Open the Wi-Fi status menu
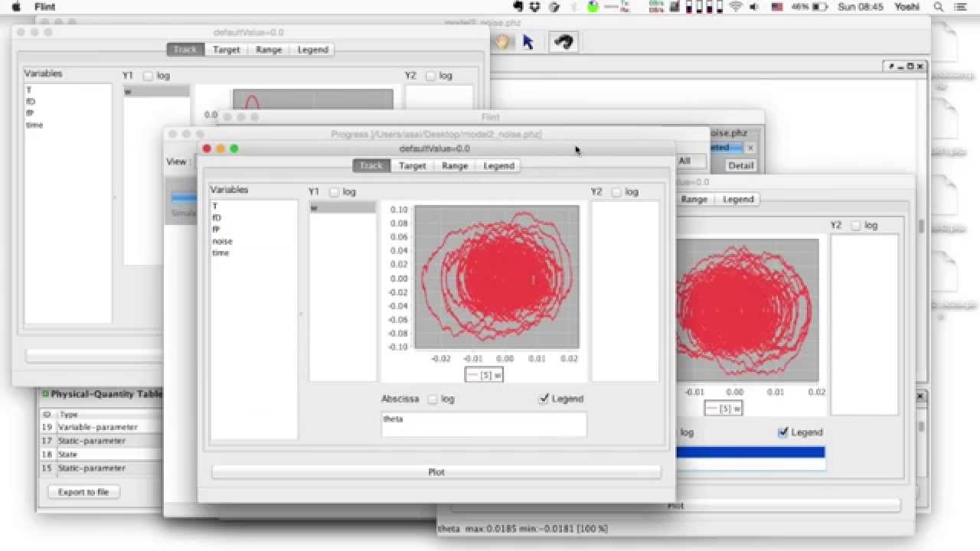This screenshot has width=980, height=551. point(736,7)
